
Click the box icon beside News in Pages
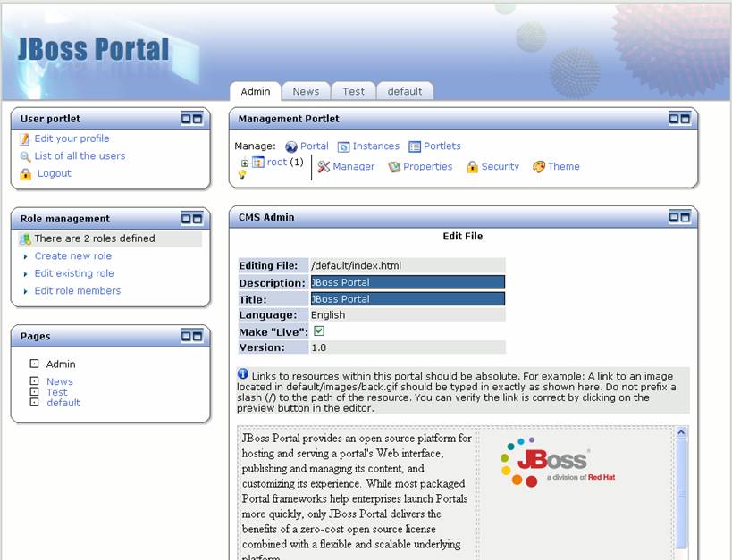[x=34, y=380]
